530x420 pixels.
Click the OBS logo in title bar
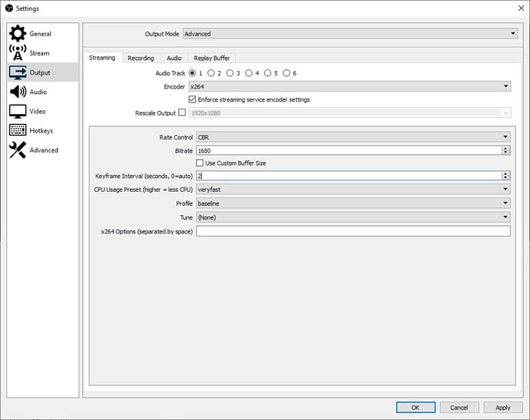tap(8, 8)
